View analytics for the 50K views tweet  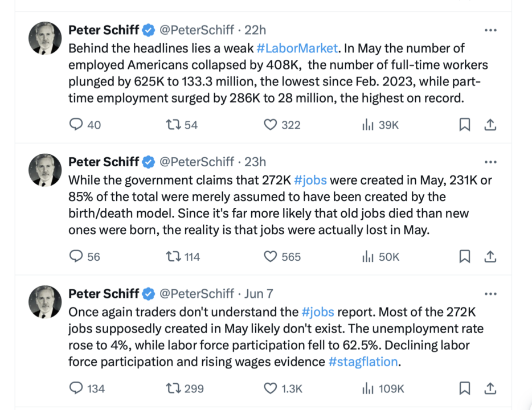[x=368, y=257]
